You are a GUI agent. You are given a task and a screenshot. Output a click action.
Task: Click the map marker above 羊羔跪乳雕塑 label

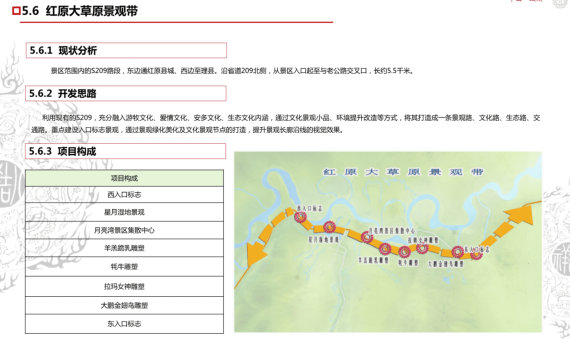point(385,249)
